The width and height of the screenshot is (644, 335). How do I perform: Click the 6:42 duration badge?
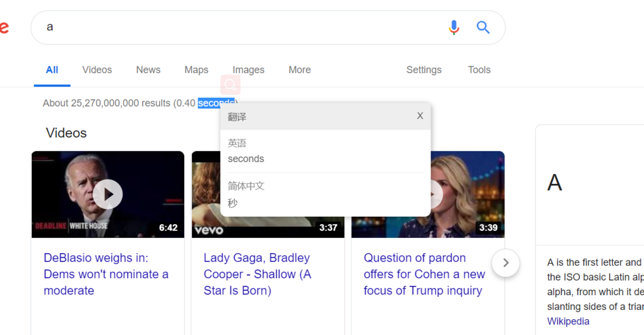168,228
